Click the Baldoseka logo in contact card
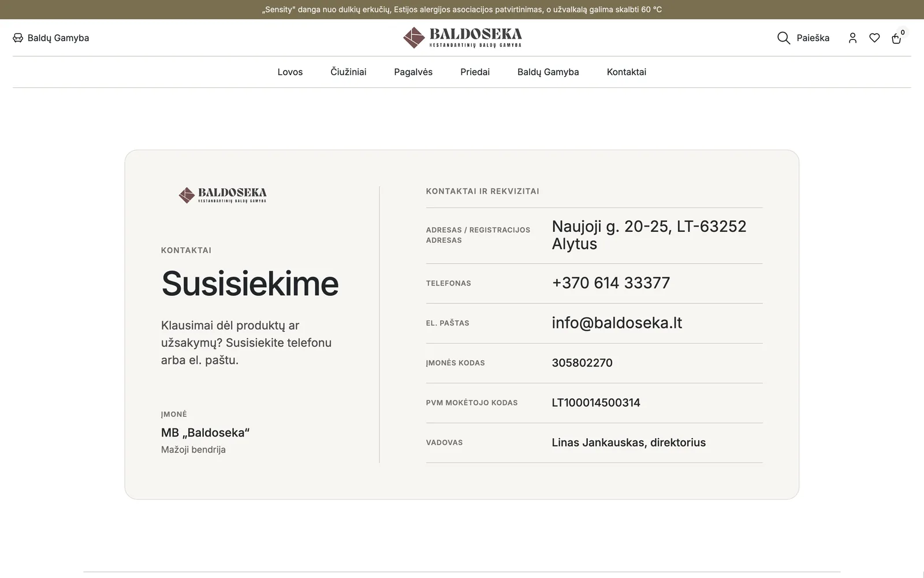 222,195
